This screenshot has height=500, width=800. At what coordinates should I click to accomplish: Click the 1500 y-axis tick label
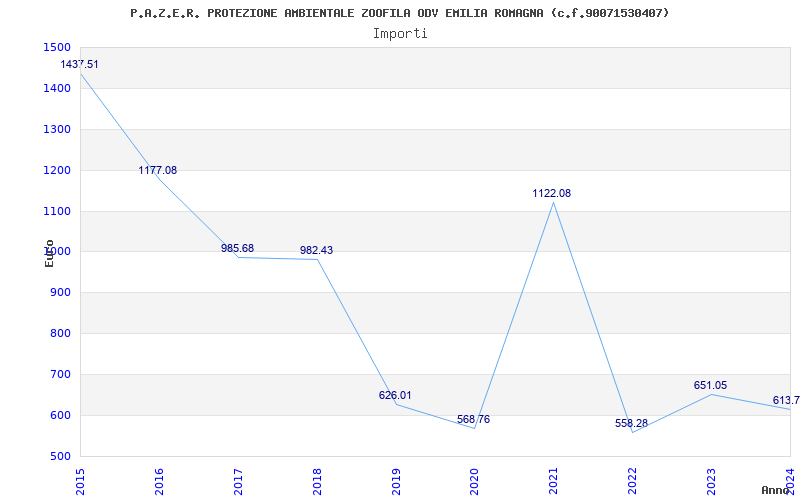[57, 47]
